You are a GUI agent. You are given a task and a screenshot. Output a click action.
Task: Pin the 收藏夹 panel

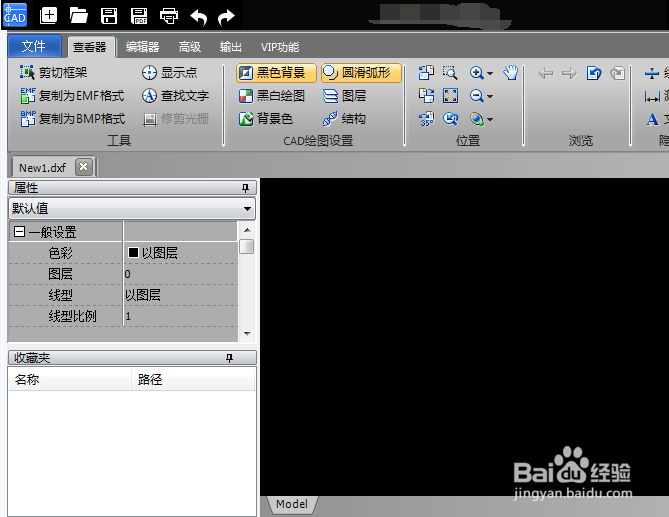230,358
